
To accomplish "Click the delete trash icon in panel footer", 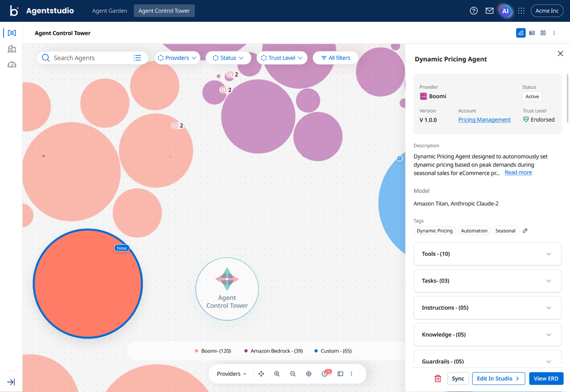I will [x=437, y=378].
